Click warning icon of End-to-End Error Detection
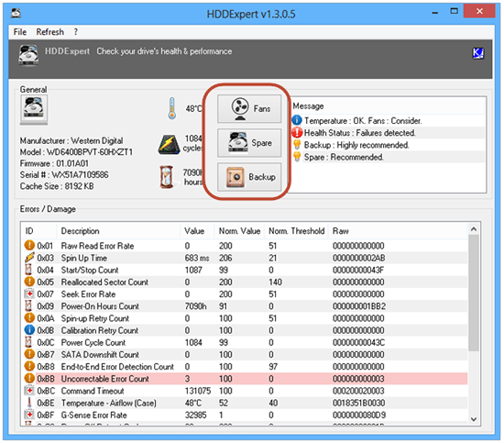504x443 pixels. click(29, 367)
